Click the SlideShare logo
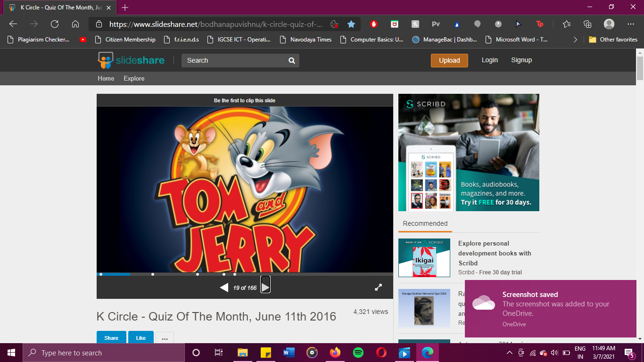 pos(131,60)
